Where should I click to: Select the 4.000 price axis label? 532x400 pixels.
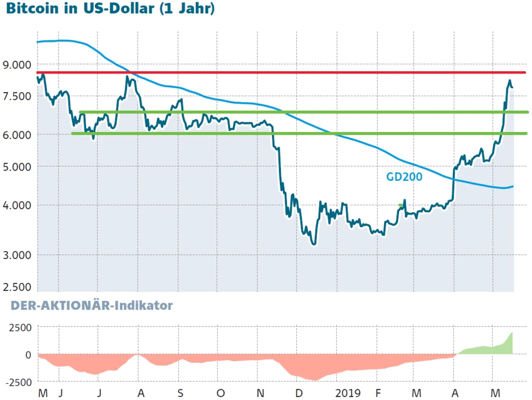point(18,205)
